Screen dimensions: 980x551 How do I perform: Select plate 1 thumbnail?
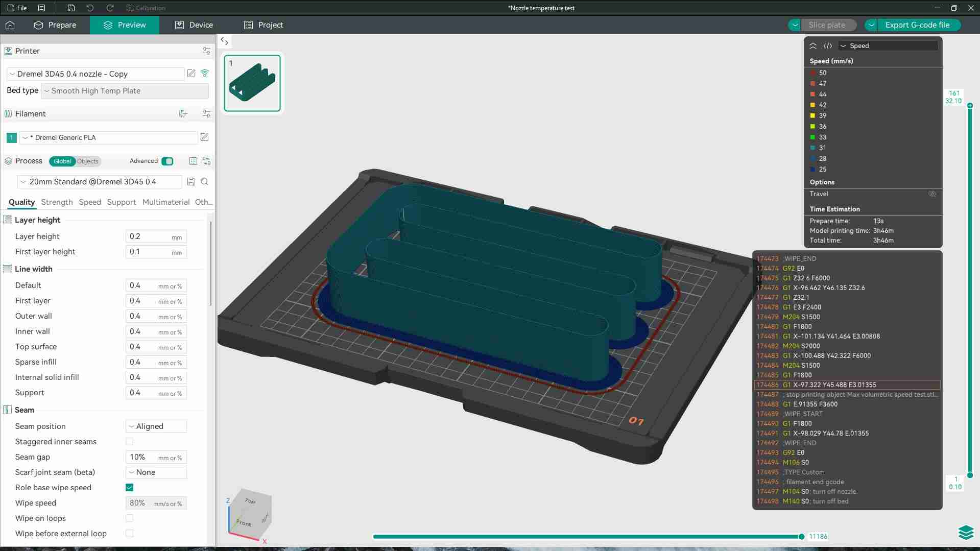coord(252,83)
